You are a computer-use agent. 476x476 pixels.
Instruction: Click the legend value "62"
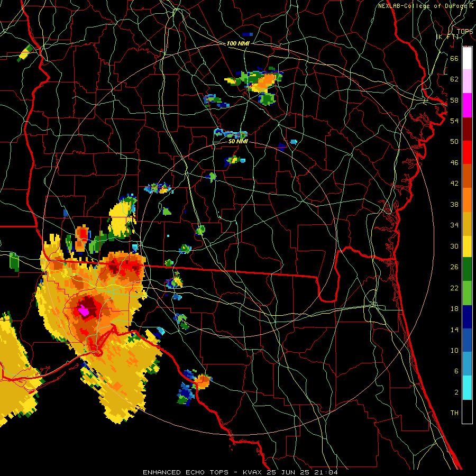(x=454, y=79)
